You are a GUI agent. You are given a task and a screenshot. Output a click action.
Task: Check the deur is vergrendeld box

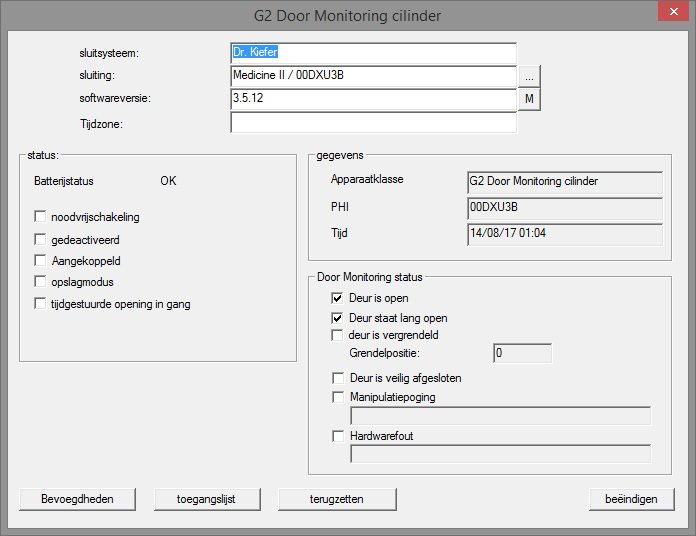click(338, 335)
